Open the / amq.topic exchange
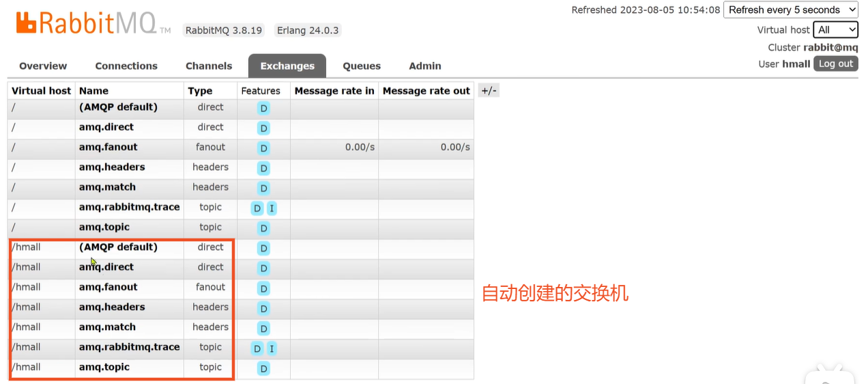868x384 pixels. click(x=104, y=227)
